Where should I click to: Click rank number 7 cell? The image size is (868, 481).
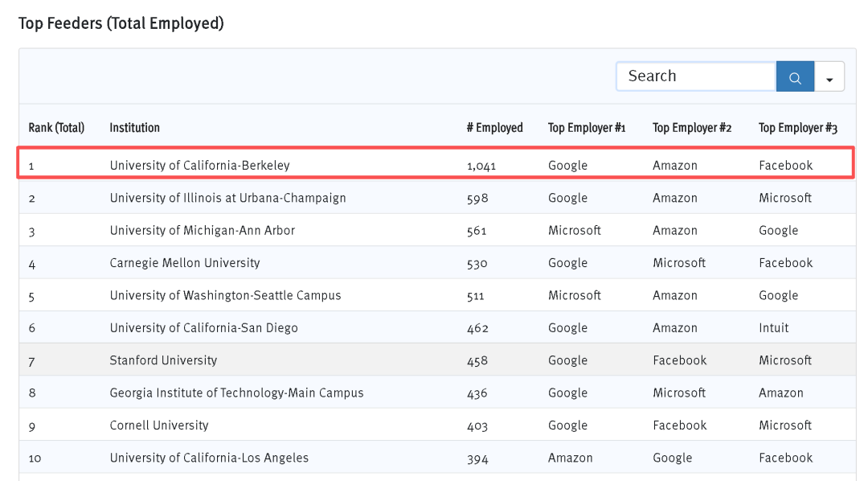click(31, 362)
